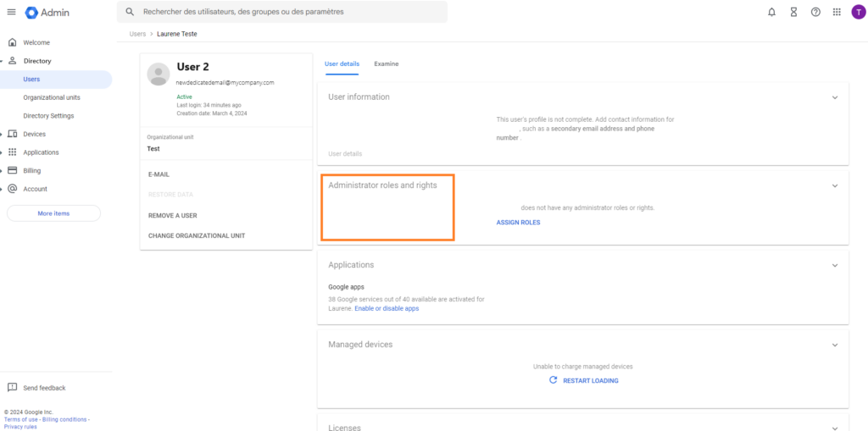The width and height of the screenshot is (868, 431).
Task: Switch to the User details tab
Action: 342,64
